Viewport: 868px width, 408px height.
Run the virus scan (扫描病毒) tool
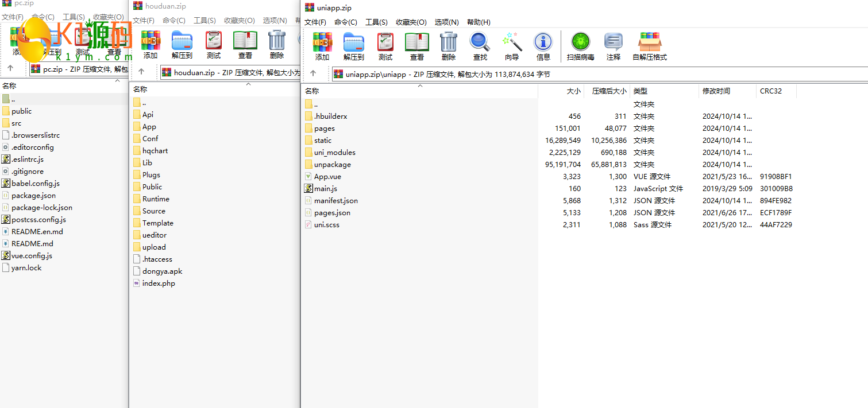tap(580, 46)
